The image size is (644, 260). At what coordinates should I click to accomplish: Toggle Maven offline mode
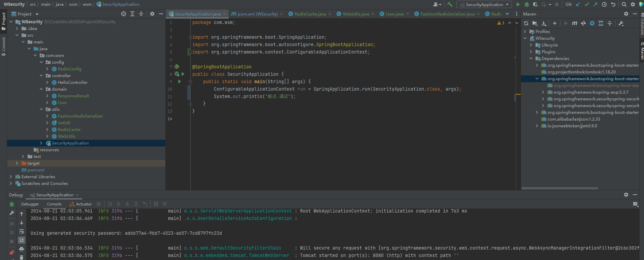tap(583, 23)
